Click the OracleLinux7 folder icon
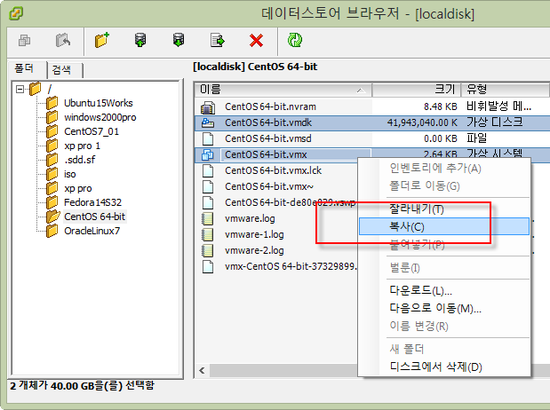 pyautogui.click(x=52, y=231)
